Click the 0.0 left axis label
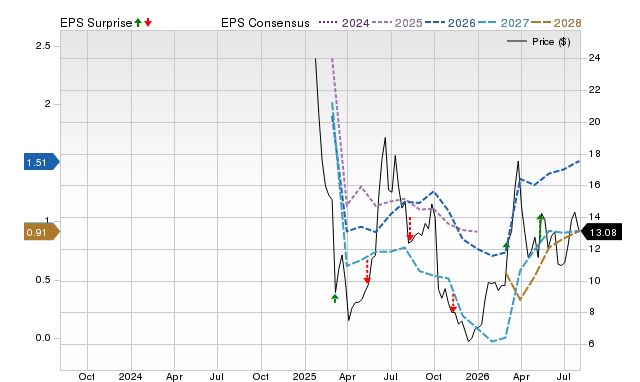This screenshot has height=382, width=640. [x=43, y=338]
